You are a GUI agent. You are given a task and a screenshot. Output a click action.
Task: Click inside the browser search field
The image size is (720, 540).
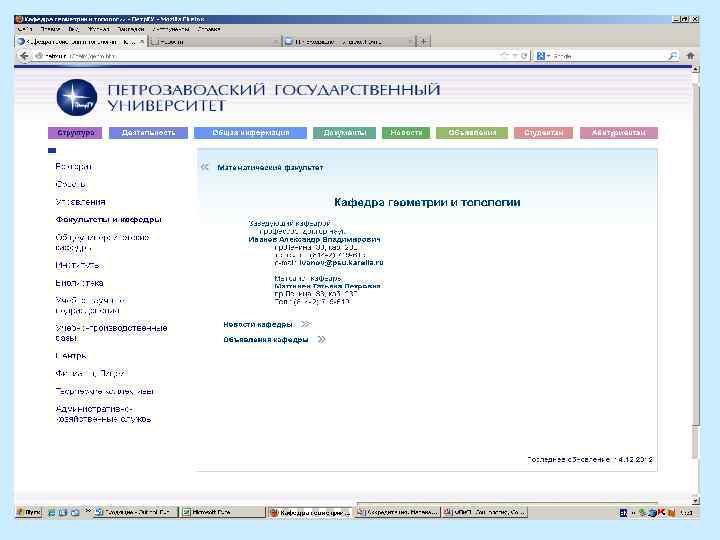608,56
